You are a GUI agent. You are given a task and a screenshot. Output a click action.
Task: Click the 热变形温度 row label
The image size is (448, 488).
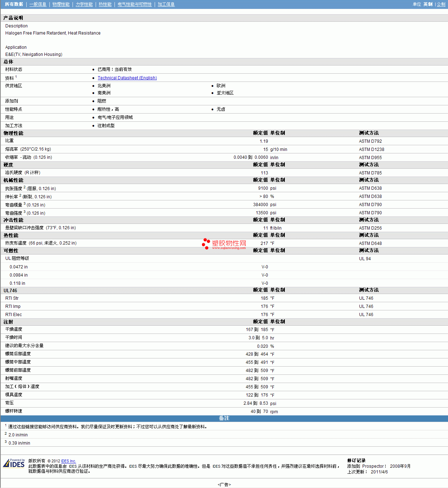click(41, 243)
